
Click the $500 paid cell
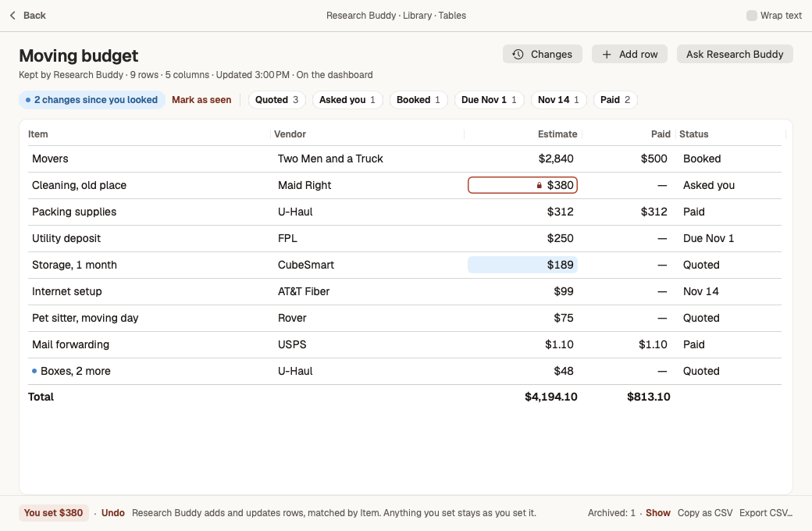click(654, 159)
